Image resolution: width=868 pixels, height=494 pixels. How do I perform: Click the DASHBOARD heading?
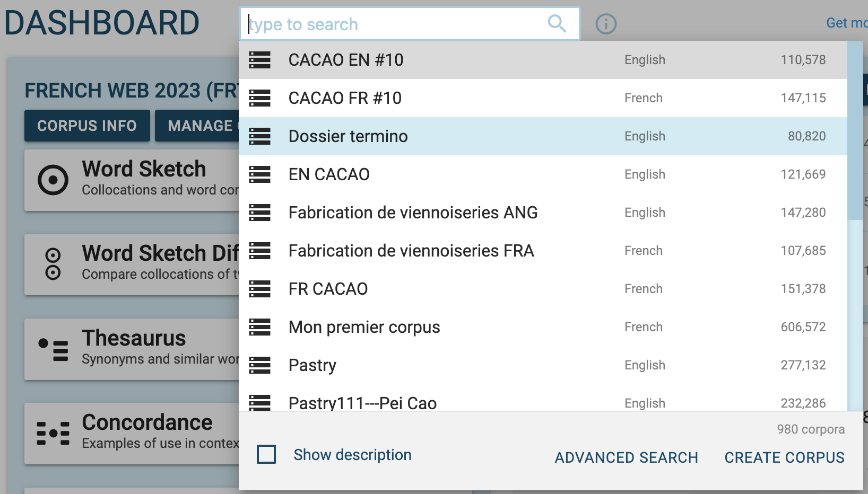(x=102, y=23)
